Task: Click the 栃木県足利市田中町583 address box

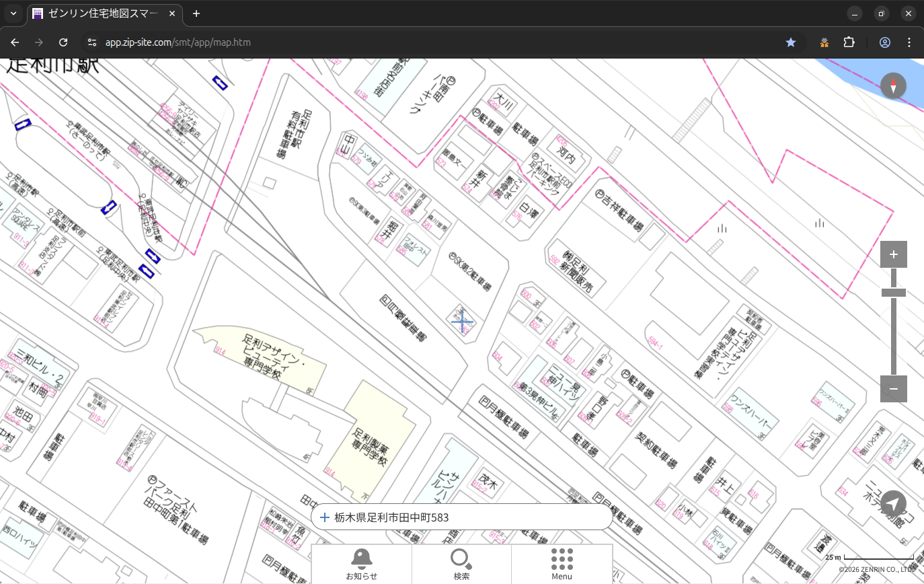Action: (461, 517)
